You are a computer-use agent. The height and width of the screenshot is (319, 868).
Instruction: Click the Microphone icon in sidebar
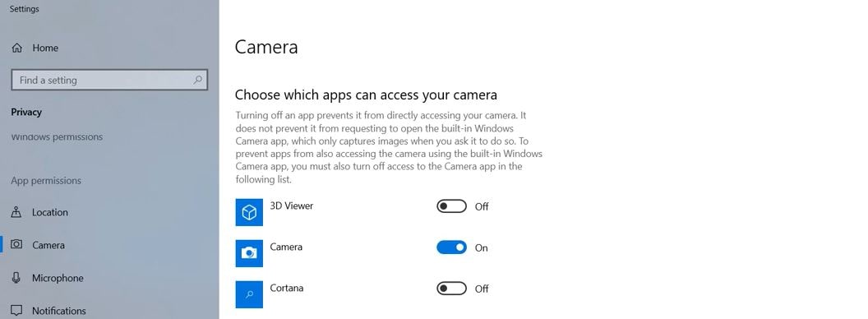tap(16, 277)
